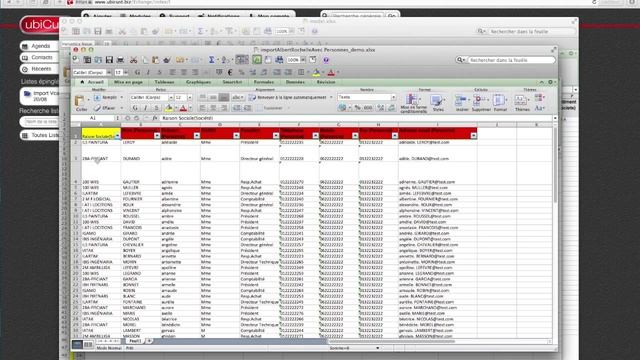The height and width of the screenshot is (360, 640).
Task: Open the Raison Sociale column filter arrow
Action: [118, 136]
